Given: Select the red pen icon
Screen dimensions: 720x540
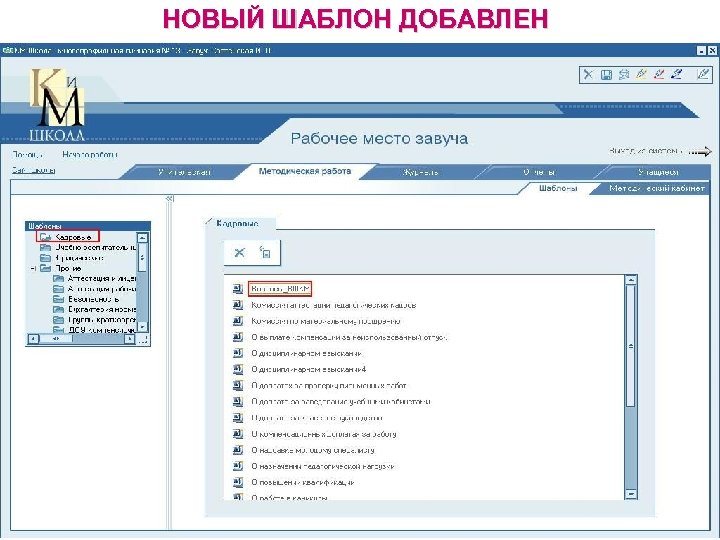Looking at the screenshot, I should pos(659,74).
